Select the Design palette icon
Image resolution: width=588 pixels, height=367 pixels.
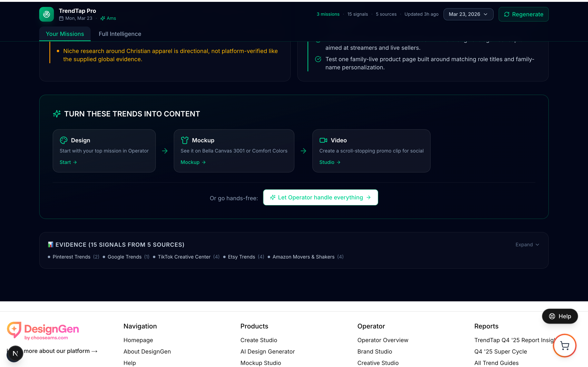pyautogui.click(x=63, y=140)
